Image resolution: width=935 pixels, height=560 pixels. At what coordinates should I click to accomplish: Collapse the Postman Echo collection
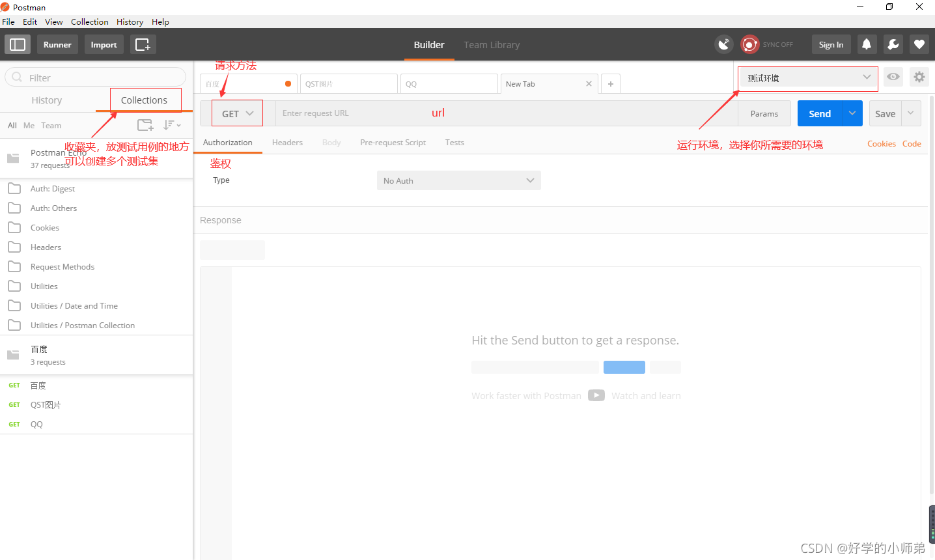[x=96, y=158]
